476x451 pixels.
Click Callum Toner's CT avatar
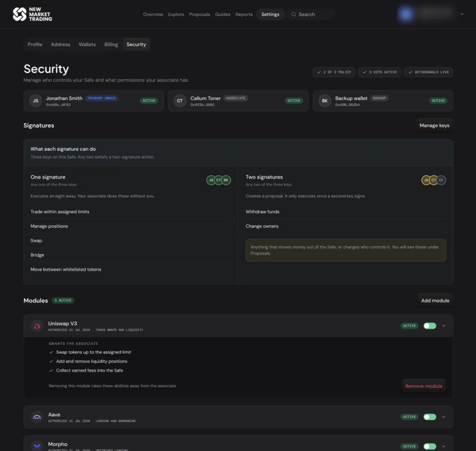(180, 101)
